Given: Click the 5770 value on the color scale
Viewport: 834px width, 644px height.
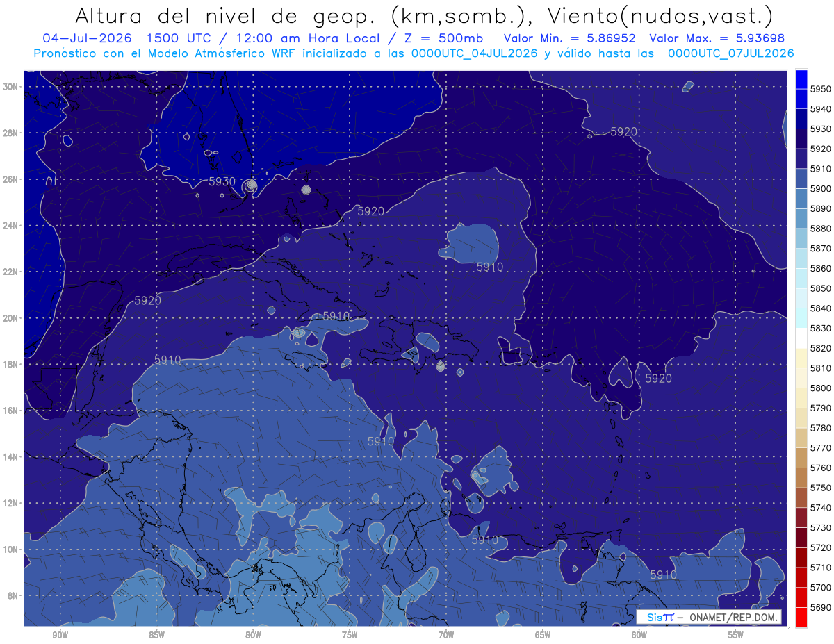Looking at the screenshot, I should [821, 448].
